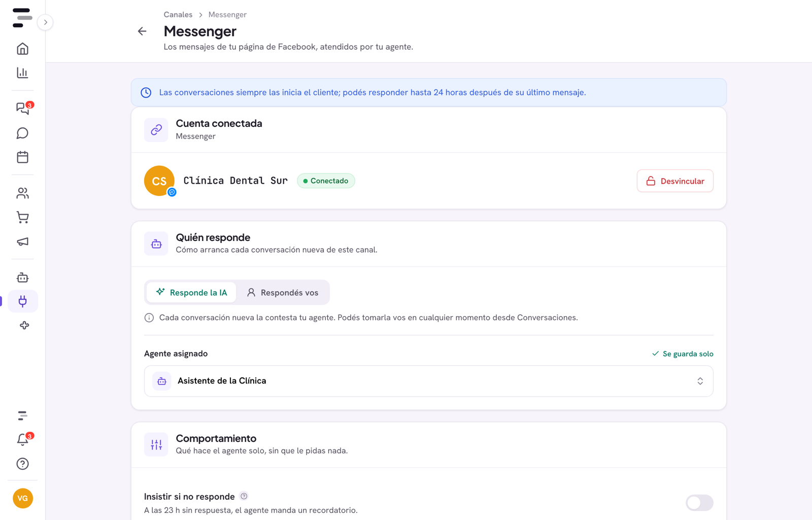
Task: Click the clock icon in info banner
Action: (x=146, y=92)
